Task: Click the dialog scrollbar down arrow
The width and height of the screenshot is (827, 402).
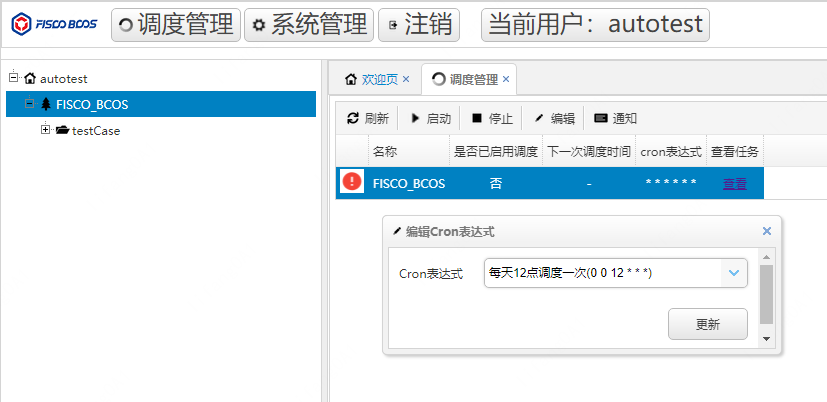Action: coord(766,339)
